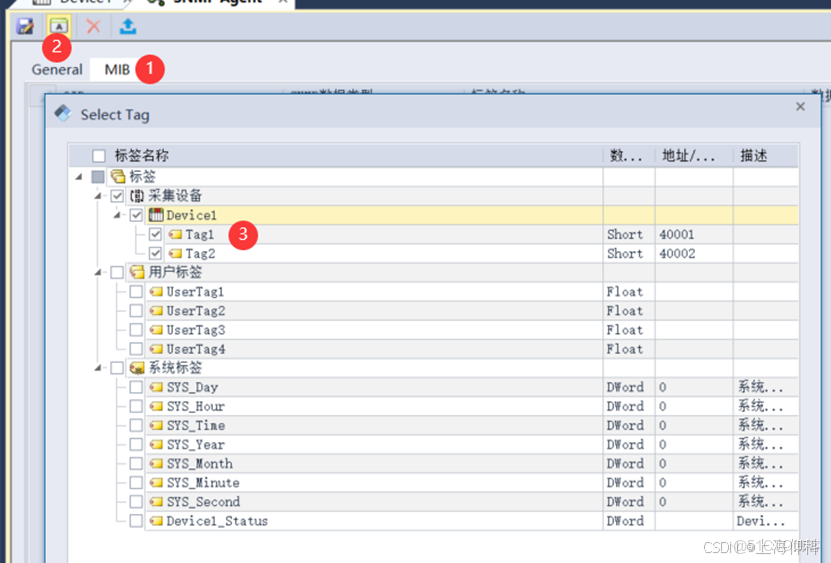
Task: Collapse the 系统标签 tree node
Action: 98,368
